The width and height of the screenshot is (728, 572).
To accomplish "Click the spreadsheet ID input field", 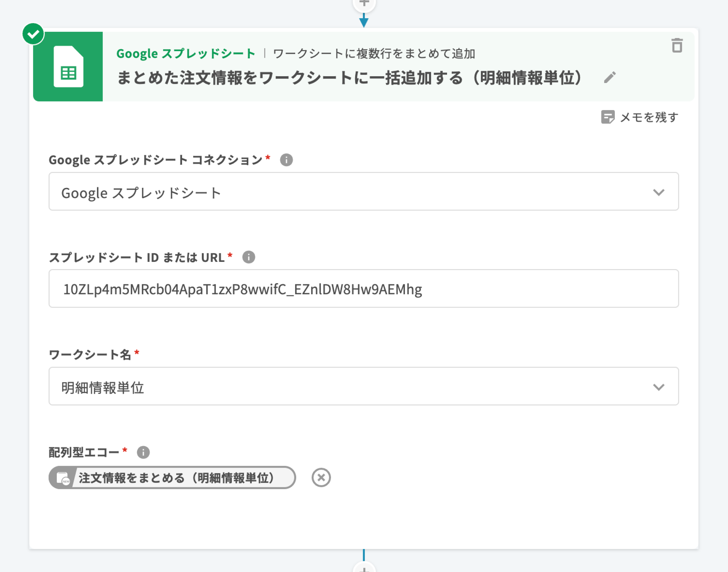I will click(363, 289).
